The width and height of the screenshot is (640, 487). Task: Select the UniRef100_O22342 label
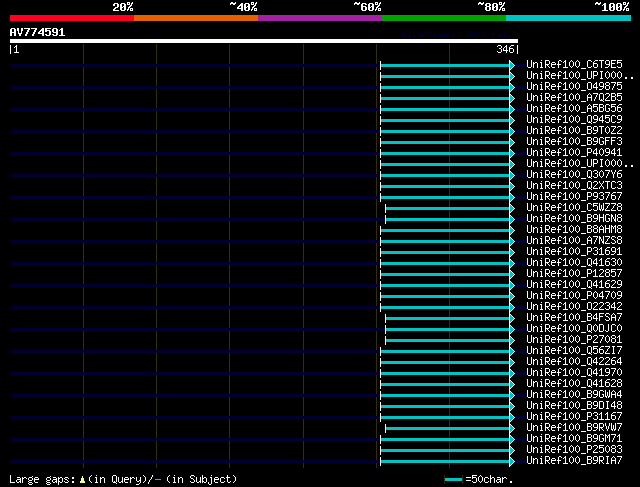pyautogui.click(x=574, y=307)
